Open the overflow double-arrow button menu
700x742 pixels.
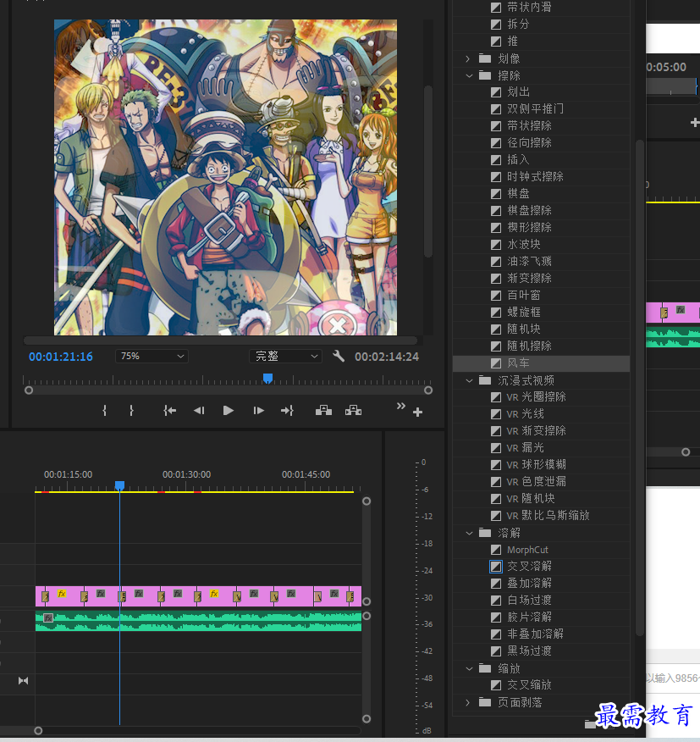pos(401,406)
